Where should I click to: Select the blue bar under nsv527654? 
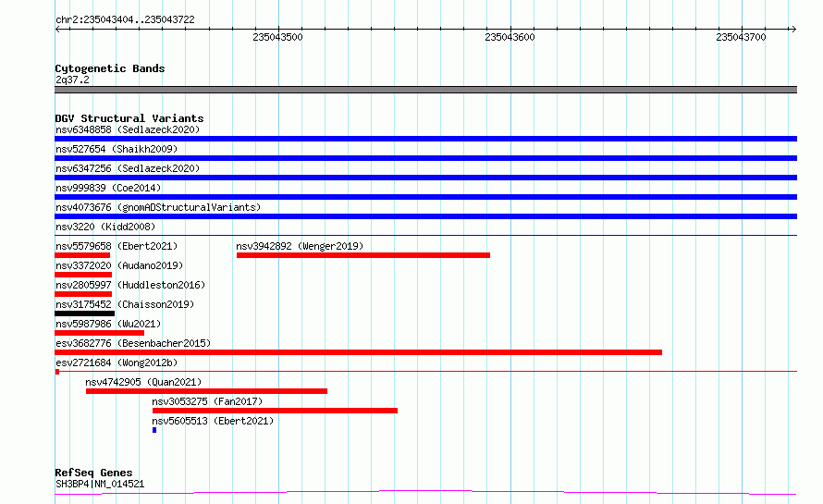point(425,158)
